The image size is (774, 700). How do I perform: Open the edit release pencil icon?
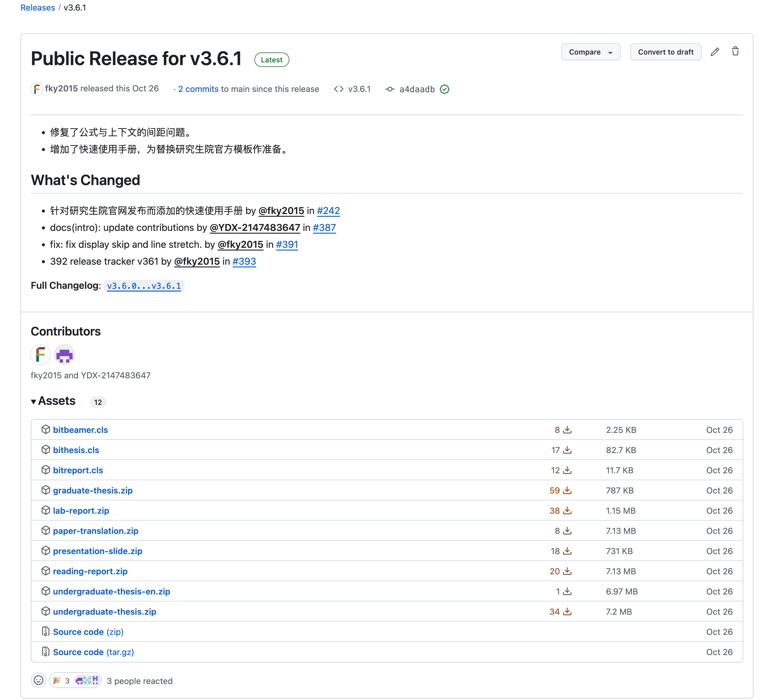tap(715, 52)
